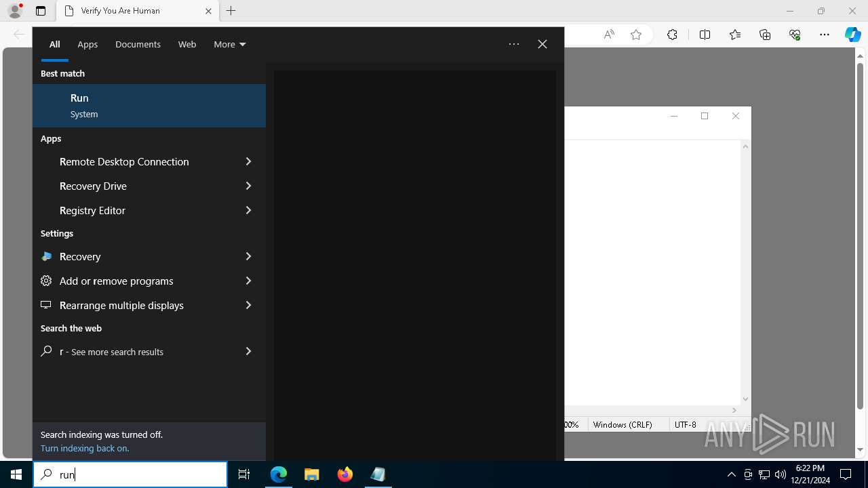
Task: Open Edge Extensions puzzle icon
Action: tap(672, 35)
